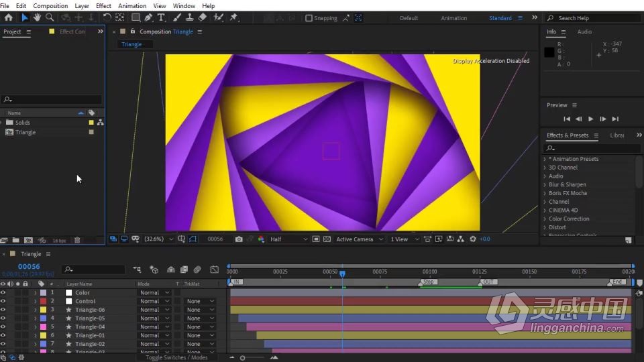This screenshot has width=644, height=362.
Task: Hide the Control layer with eye icon
Action: (x=3, y=301)
